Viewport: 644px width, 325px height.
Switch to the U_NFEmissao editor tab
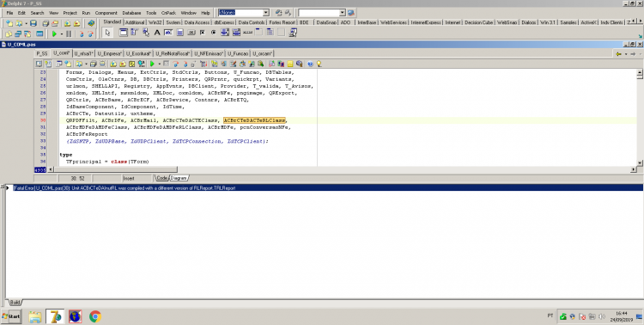(x=209, y=53)
